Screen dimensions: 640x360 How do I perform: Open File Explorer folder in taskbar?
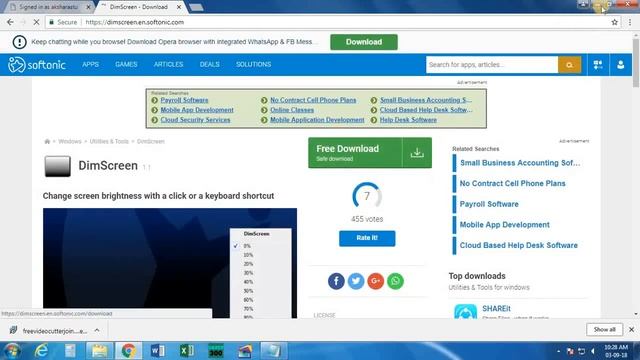tap(99, 351)
